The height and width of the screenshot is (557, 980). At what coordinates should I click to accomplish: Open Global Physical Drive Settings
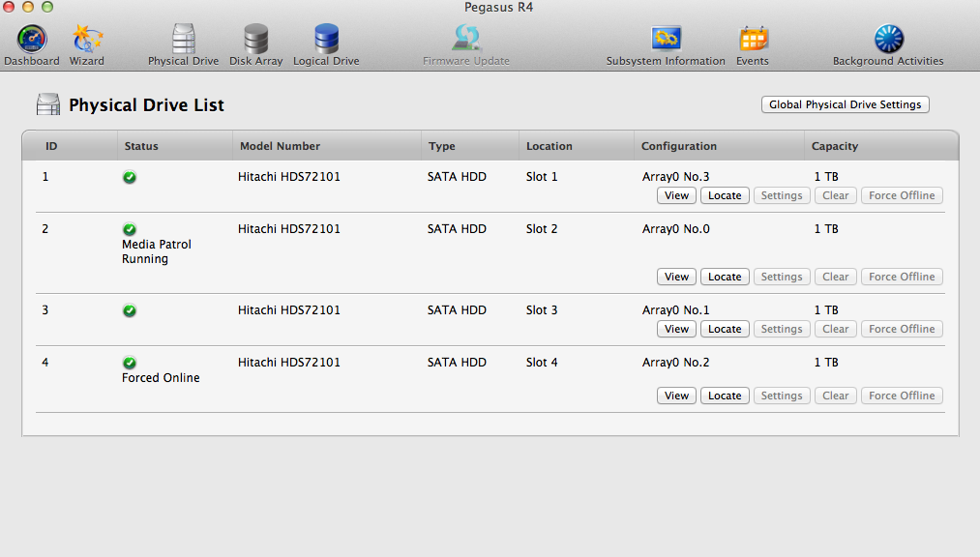tap(846, 104)
